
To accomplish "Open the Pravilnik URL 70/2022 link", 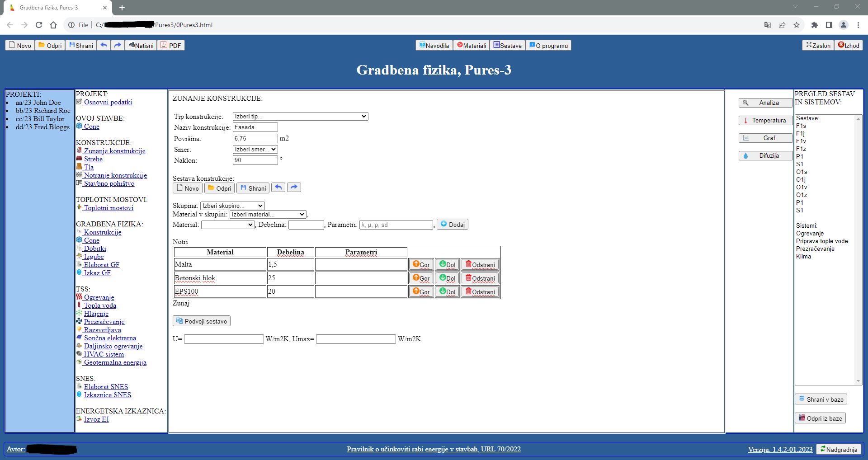I will 434,449.
